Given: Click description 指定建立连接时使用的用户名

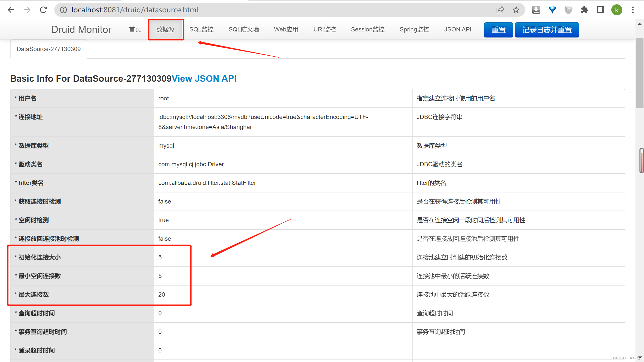Looking at the screenshot, I should tap(456, 98).
